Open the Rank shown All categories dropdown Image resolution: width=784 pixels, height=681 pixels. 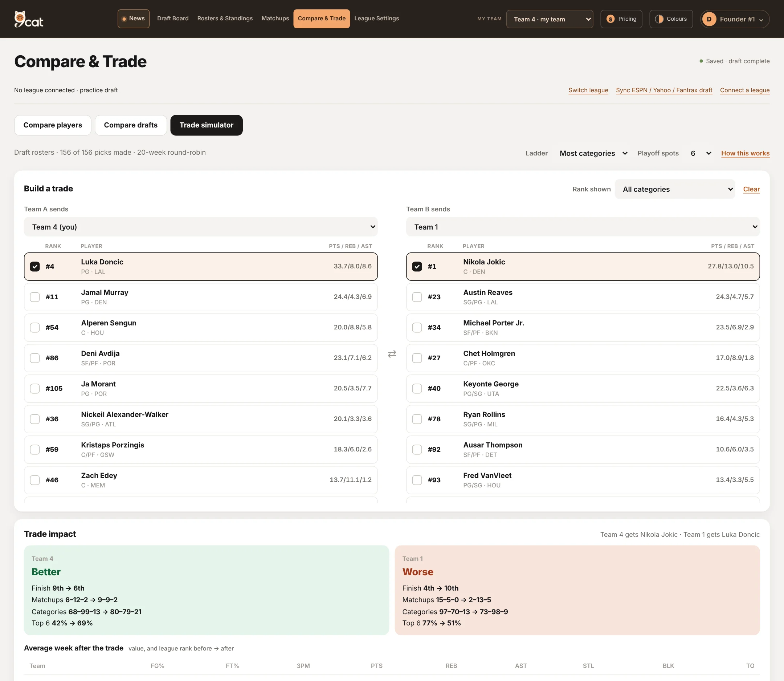point(675,189)
